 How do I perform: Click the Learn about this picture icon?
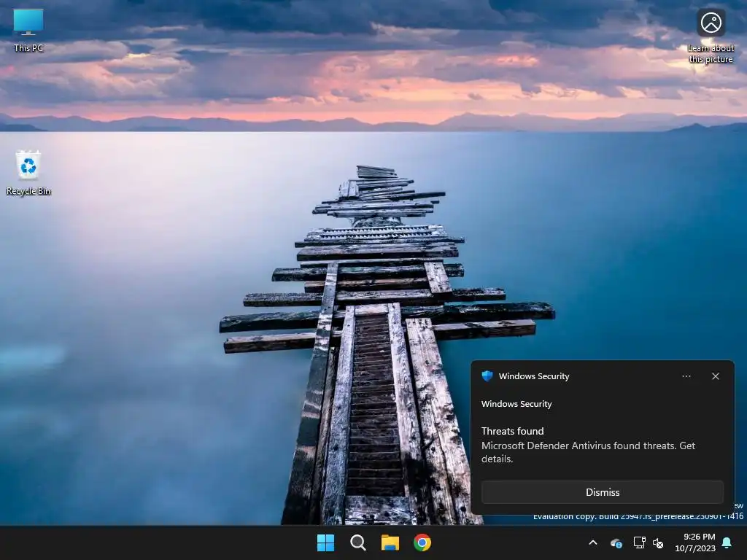pyautogui.click(x=711, y=36)
